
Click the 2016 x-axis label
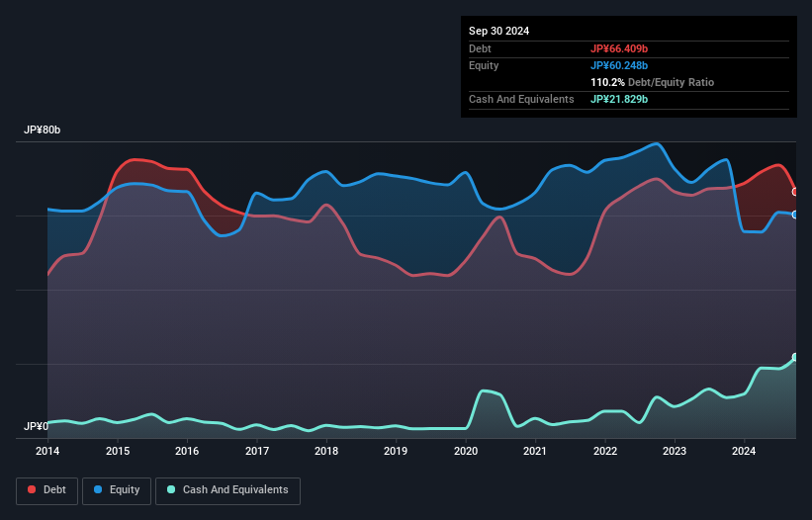[187, 451]
